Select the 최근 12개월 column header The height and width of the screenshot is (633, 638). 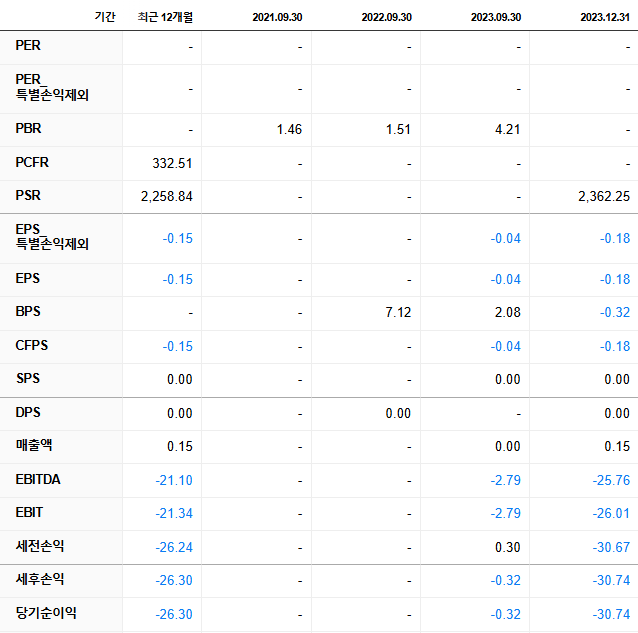pos(165,17)
